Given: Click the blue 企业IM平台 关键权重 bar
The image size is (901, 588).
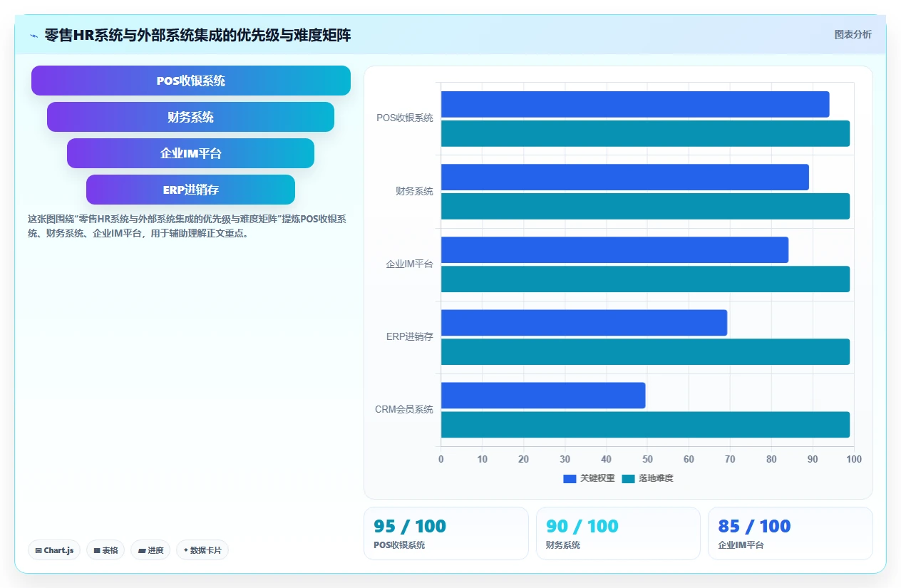Looking at the screenshot, I should pos(614,249).
